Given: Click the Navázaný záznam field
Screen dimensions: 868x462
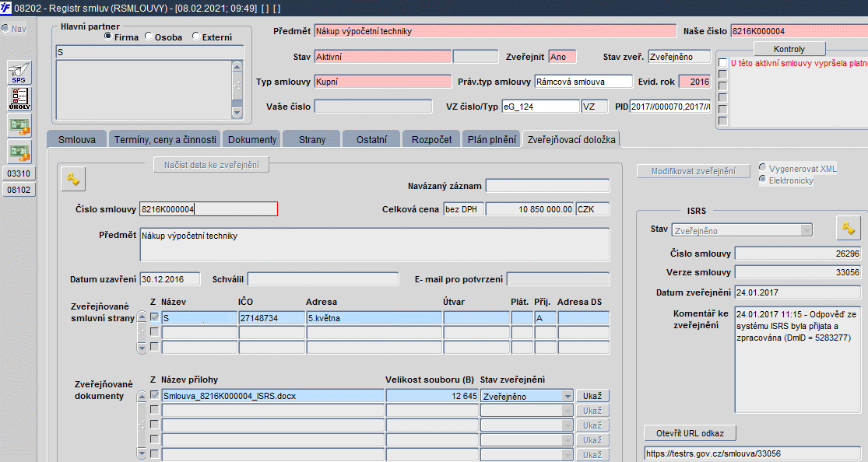Looking at the screenshot, I should (x=547, y=186).
